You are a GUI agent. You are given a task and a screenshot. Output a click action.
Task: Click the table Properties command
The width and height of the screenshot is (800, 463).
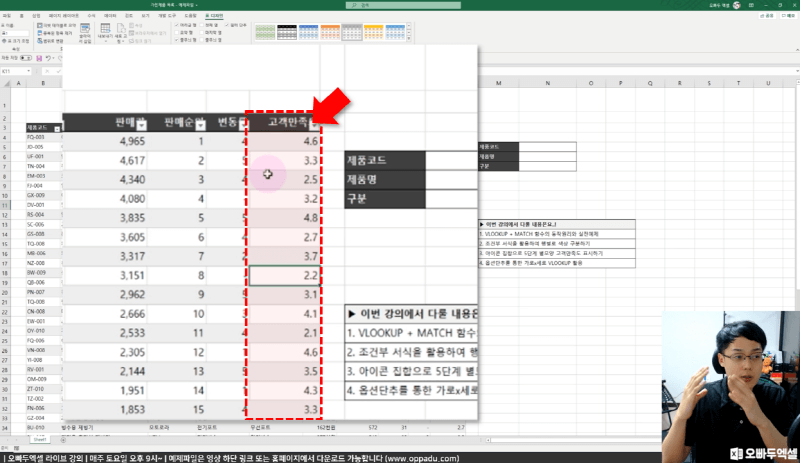[136, 26]
